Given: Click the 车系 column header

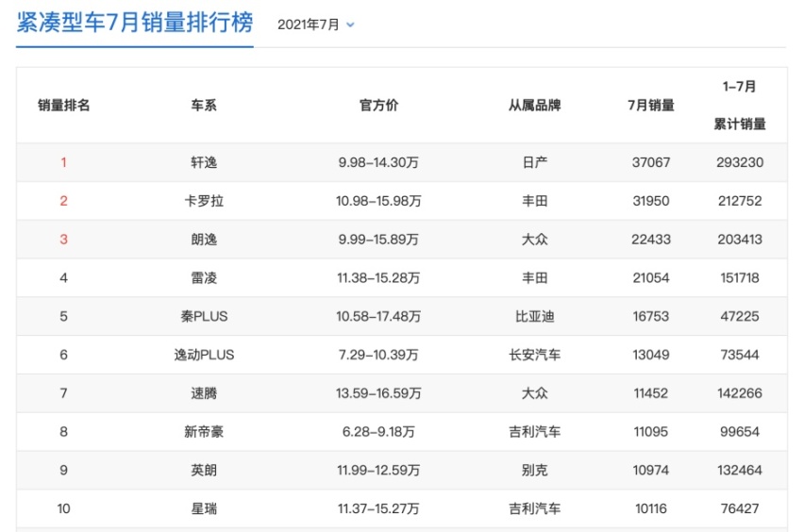Looking at the screenshot, I should (x=204, y=105).
